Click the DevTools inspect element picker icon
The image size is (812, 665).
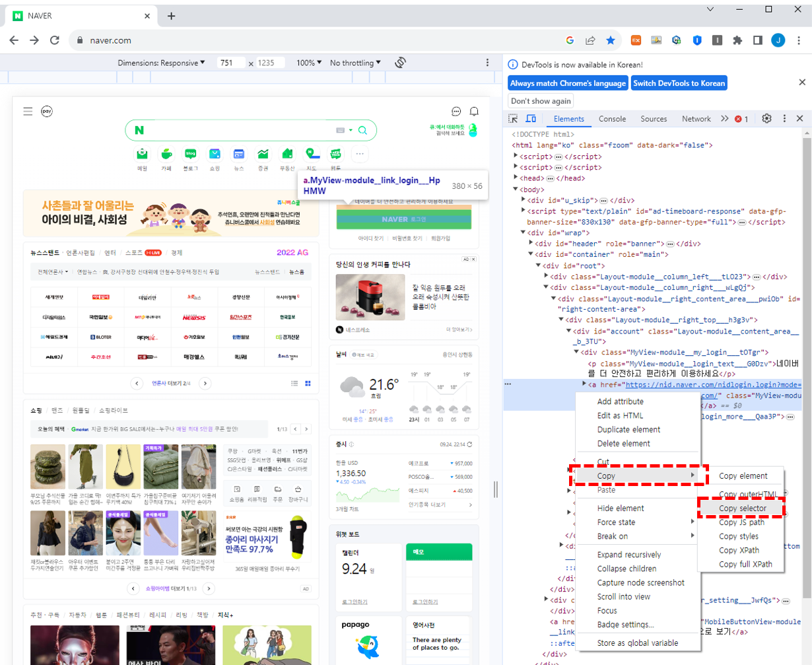tap(513, 119)
